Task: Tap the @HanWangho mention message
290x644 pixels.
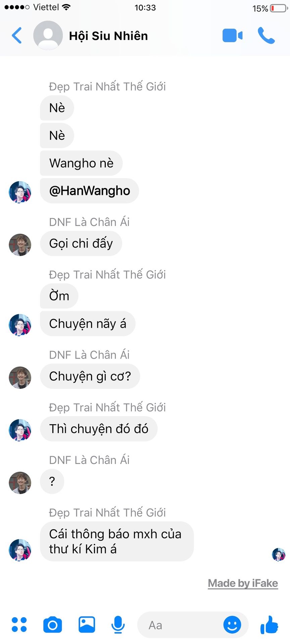Action: 90,191
